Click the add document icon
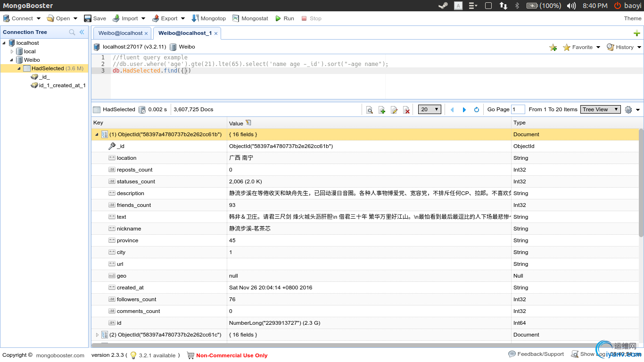This screenshot has width=644, height=362. tap(382, 109)
